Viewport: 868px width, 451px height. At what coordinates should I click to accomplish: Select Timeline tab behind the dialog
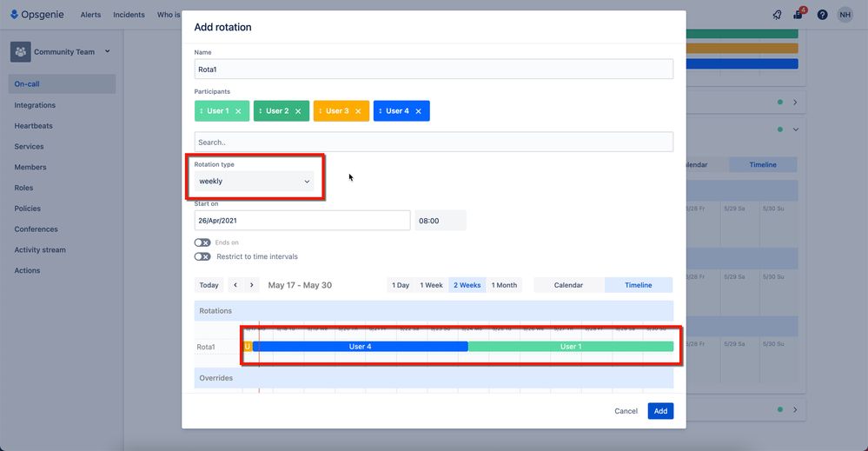coord(763,165)
